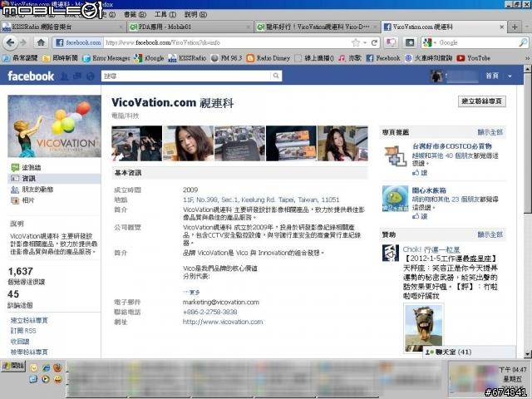Open bookmarks toolbar star-box icon

click(x=410, y=42)
